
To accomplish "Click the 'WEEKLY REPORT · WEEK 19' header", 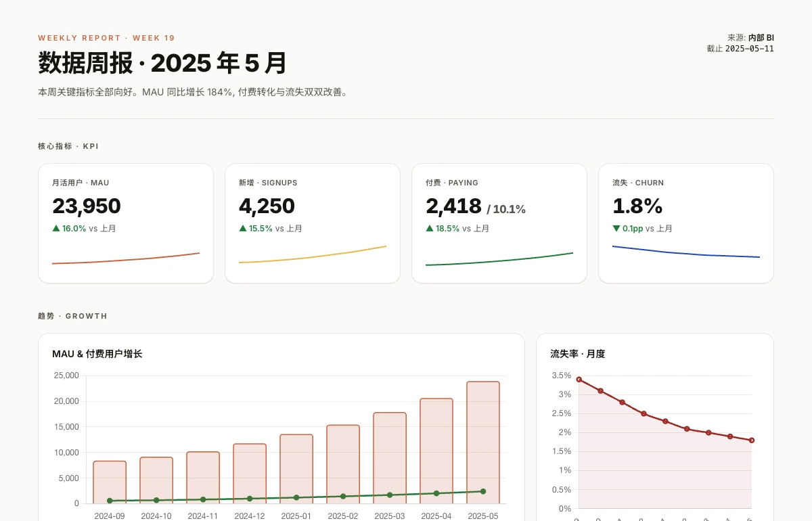I will coord(106,38).
